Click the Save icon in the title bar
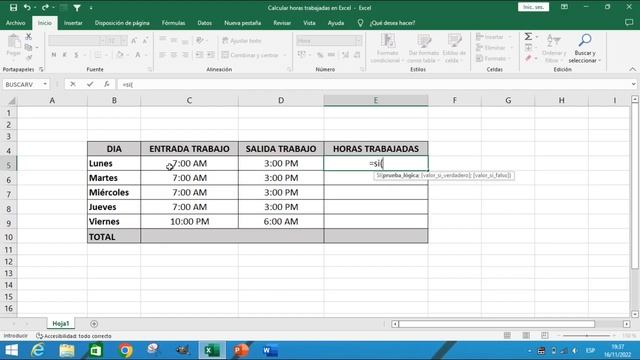Screen dimensions: 640x360 [13, 7]
